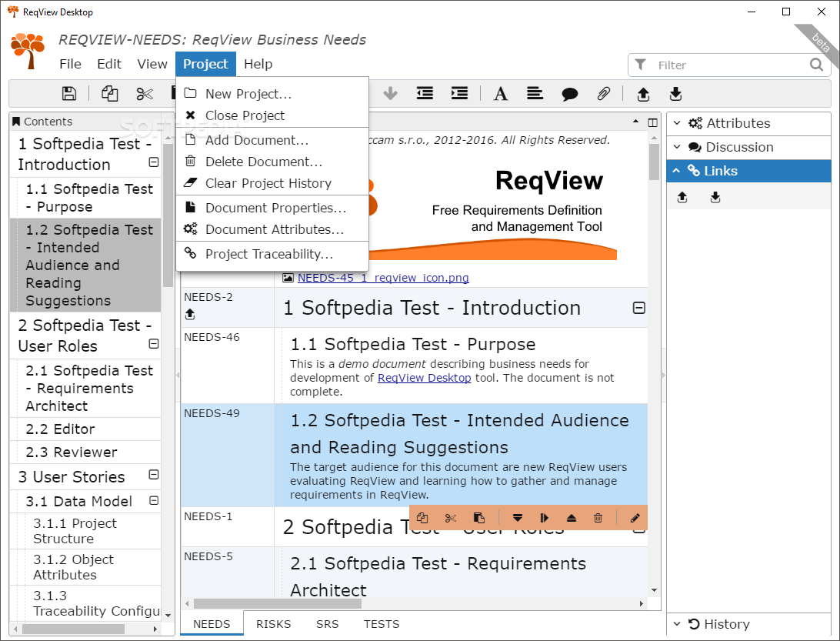840x641 pixels.
Task: Click the add-above arrow in orange toolbar
Action: (571, 518)
